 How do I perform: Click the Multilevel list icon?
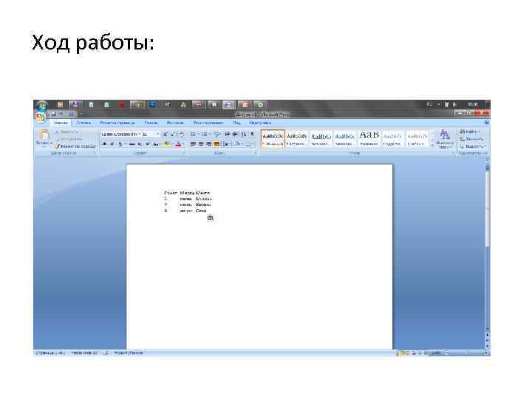[x=217, y=134]
